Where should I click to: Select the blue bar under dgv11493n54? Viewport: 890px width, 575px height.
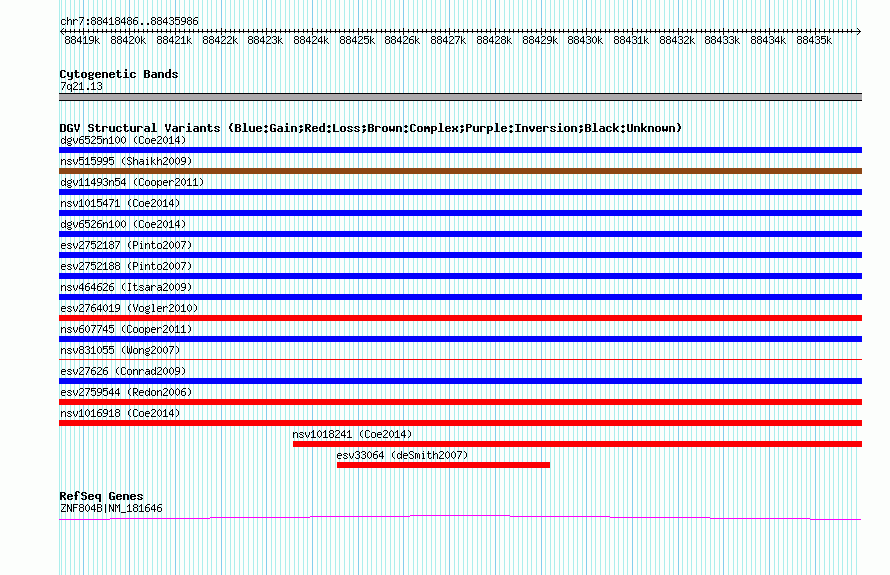tap(460, 192)
